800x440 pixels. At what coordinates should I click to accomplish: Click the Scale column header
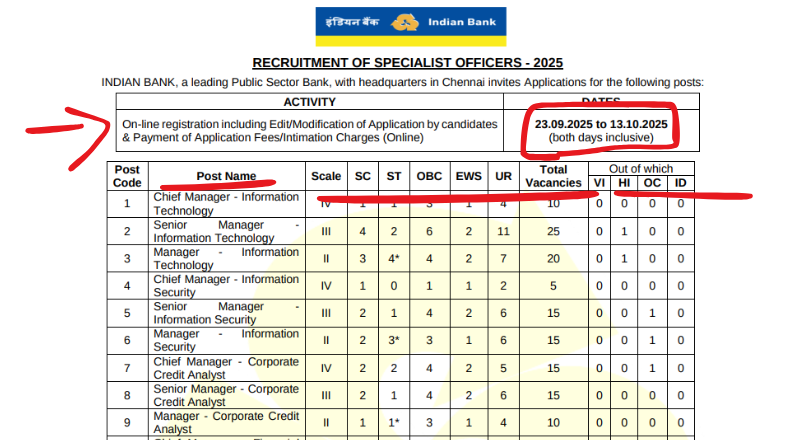[326, 176]
